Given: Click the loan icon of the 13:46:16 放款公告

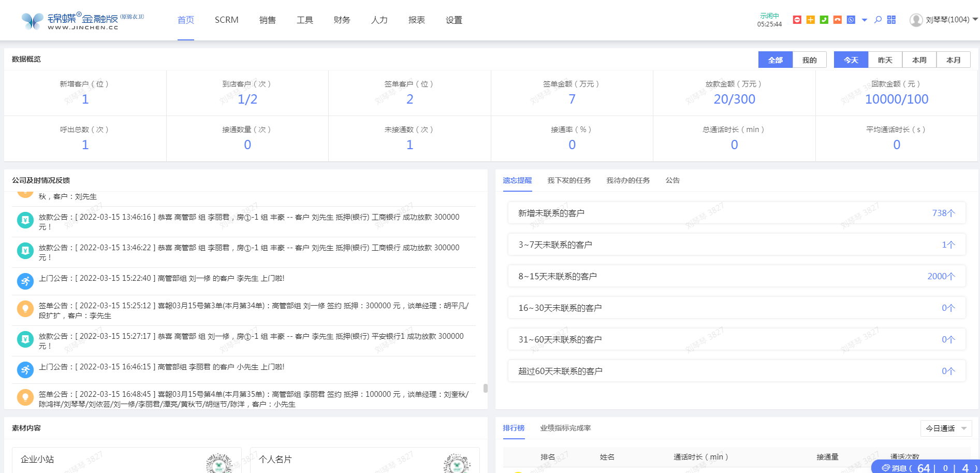Looking at the screenshot, I should [25, 220].
